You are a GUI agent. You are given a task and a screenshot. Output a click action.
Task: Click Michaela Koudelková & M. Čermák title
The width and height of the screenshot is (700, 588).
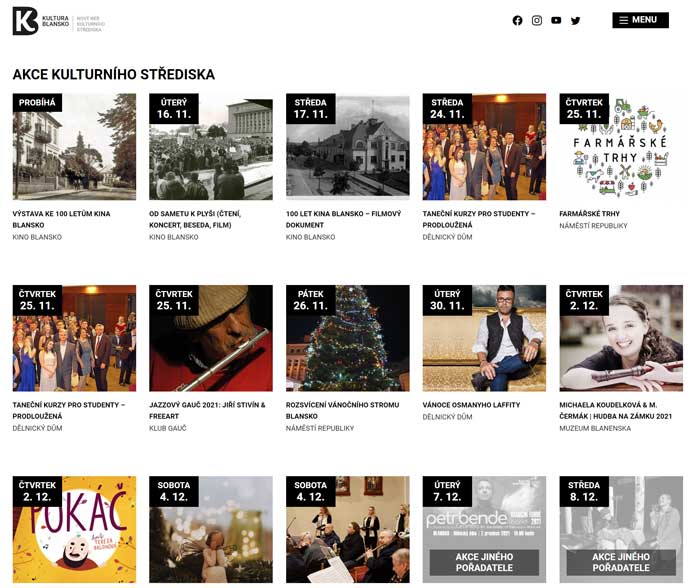tap(616, 410)
